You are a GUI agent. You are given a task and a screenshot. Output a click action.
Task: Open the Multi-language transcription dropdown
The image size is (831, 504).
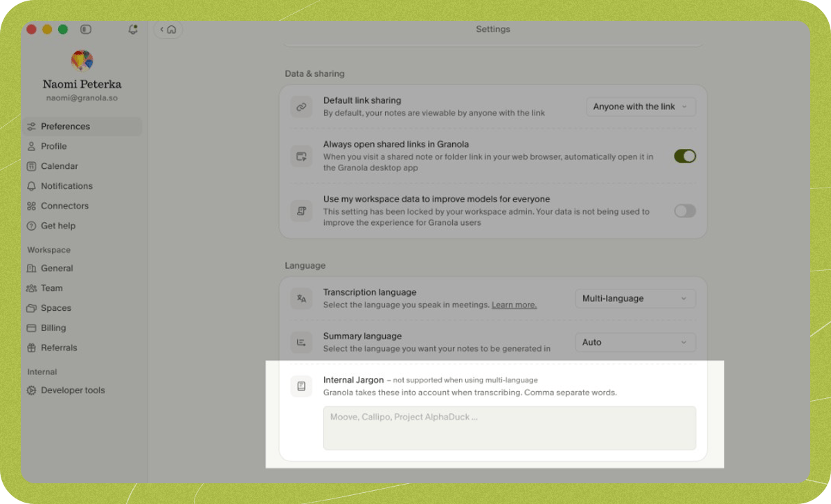(635, 298)
